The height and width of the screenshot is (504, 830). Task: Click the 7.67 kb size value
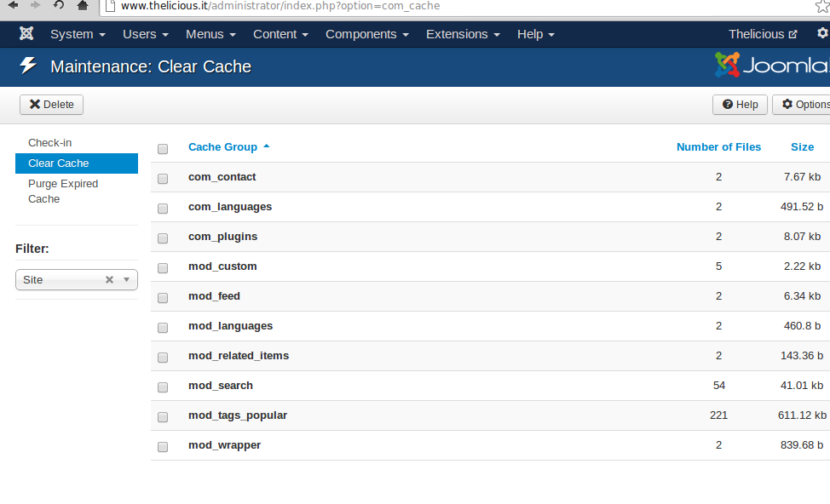point(802,177)
